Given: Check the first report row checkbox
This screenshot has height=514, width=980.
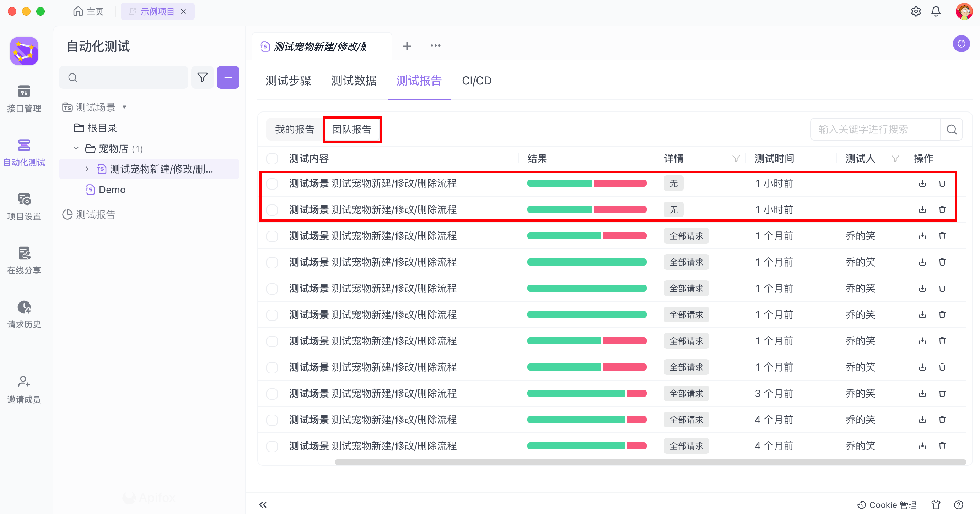Looking at the screenshot, I should (272, 184).
